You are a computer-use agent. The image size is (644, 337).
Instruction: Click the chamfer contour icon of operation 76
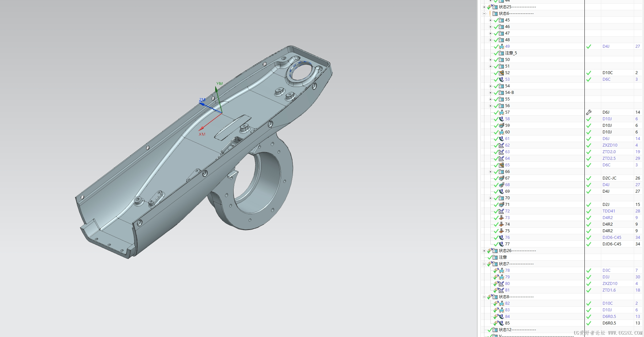501,238
